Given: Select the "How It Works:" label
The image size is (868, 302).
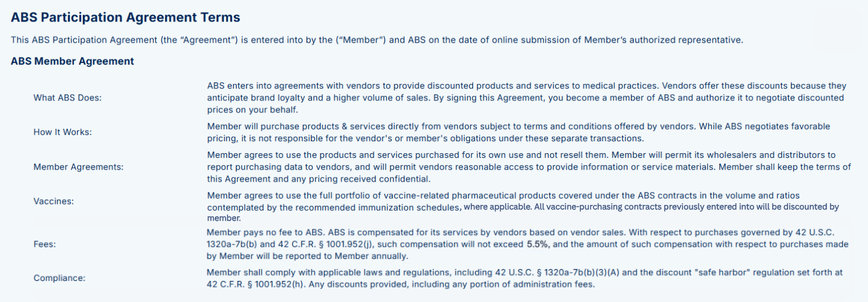Looking at the screenshot, I should coord(62,132).
